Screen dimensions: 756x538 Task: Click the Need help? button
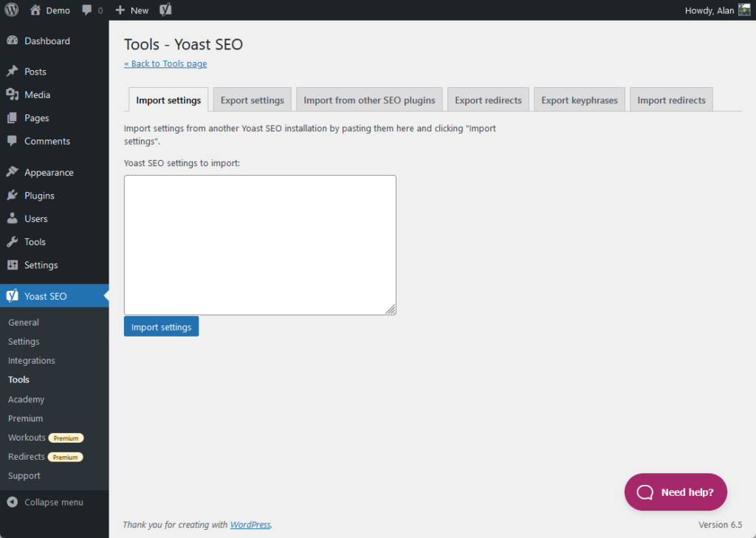(676, 492)
